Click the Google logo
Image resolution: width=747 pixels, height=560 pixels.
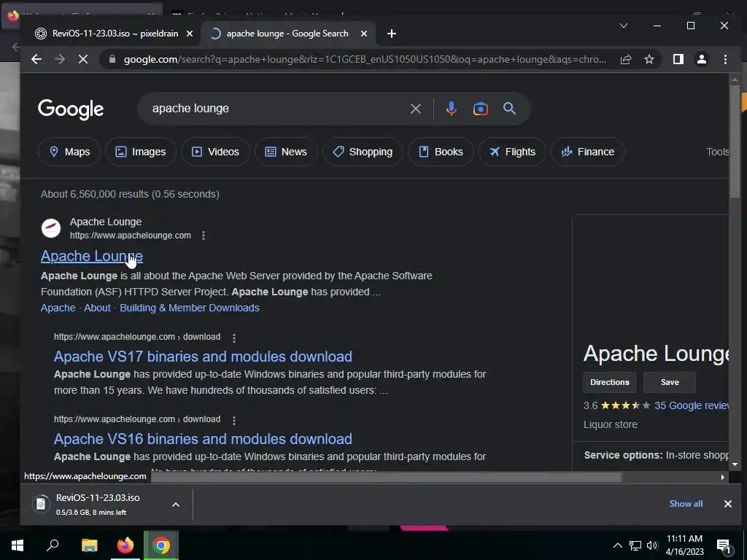(71, 109)
